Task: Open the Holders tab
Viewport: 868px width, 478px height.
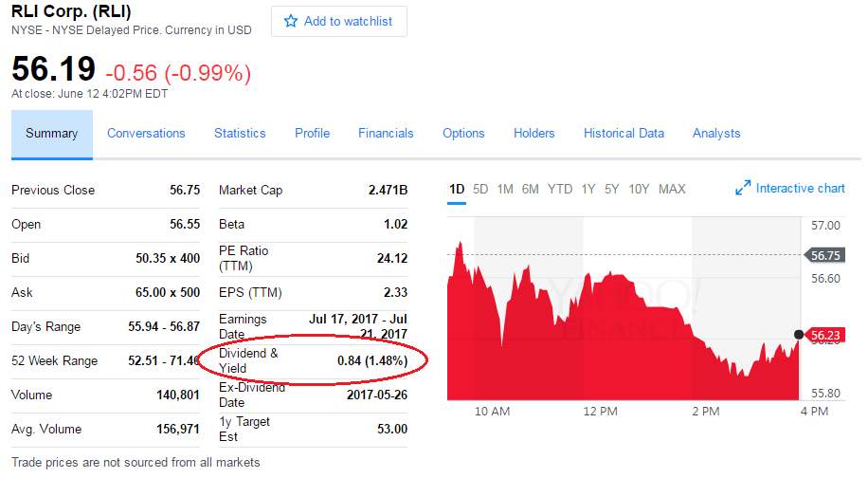Action: [533, 134]
